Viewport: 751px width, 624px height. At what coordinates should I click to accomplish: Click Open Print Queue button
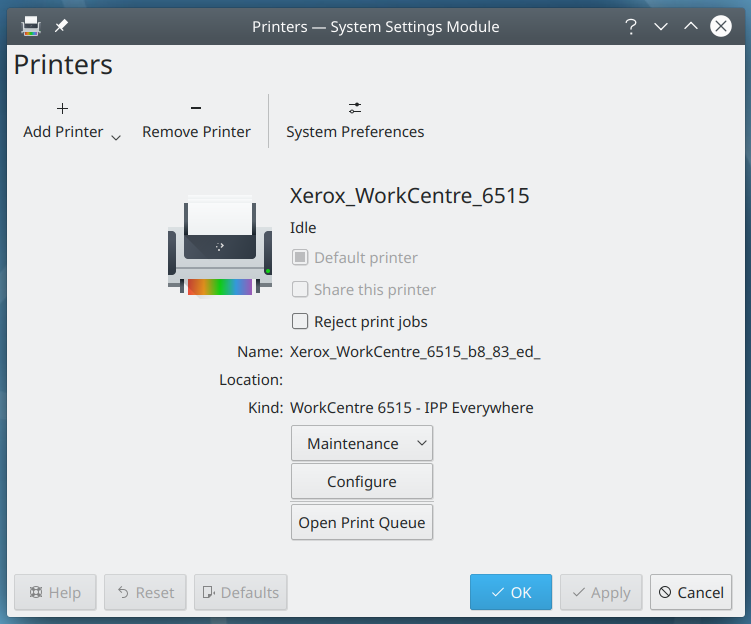point(362,522)
